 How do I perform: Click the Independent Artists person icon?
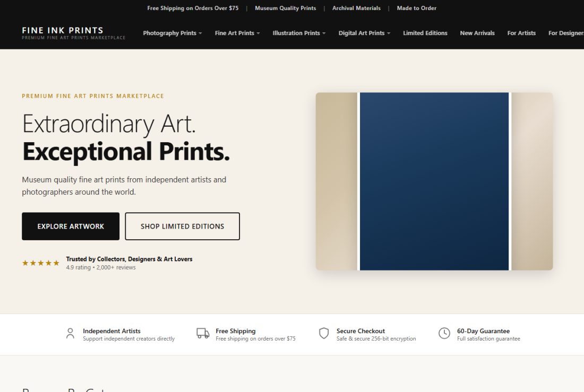point(70,333)
